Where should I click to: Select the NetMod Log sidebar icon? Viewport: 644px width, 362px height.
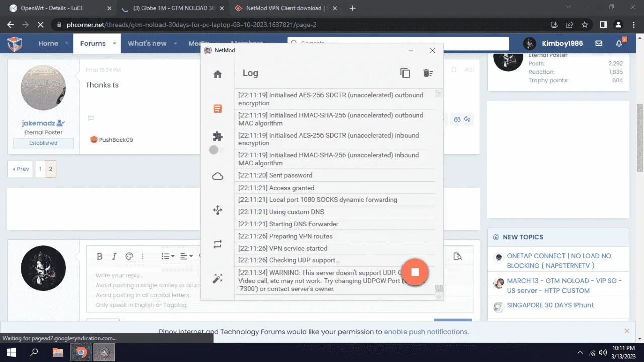tap(218, 108)
